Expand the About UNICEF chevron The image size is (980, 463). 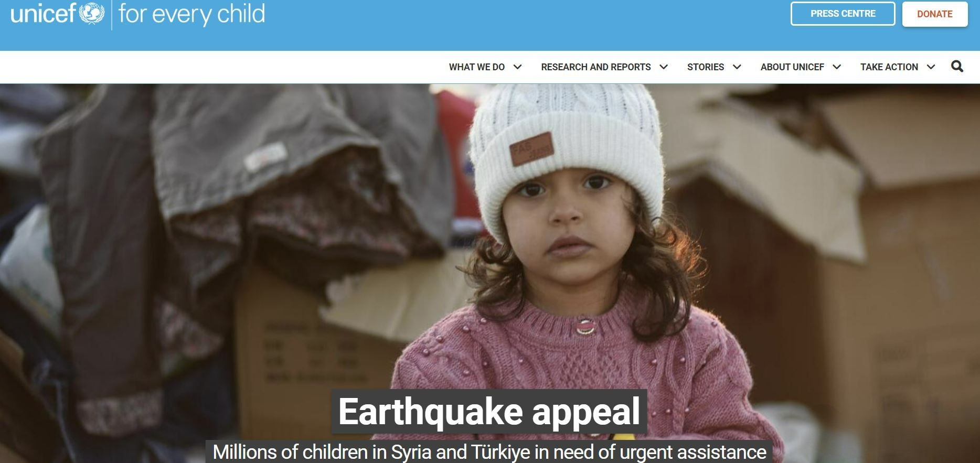[837, 67]
